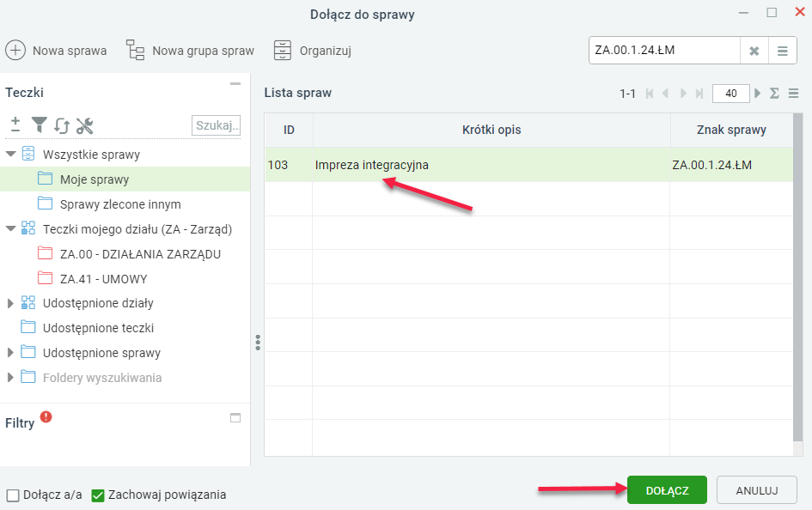Screen dimensions: 812x510
Task: Open the tools wrench icon in Teczki
Action: (84, 125)
